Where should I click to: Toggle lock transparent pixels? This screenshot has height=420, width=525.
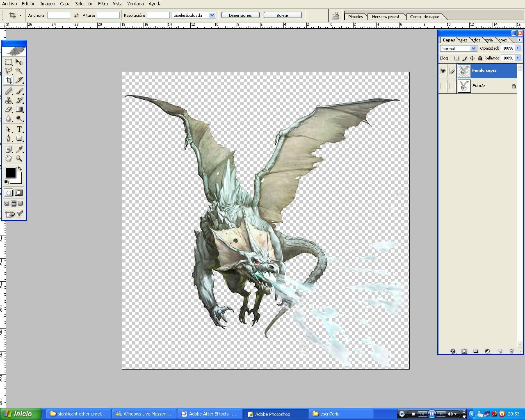pyautogui.click(x=457, y=58)
